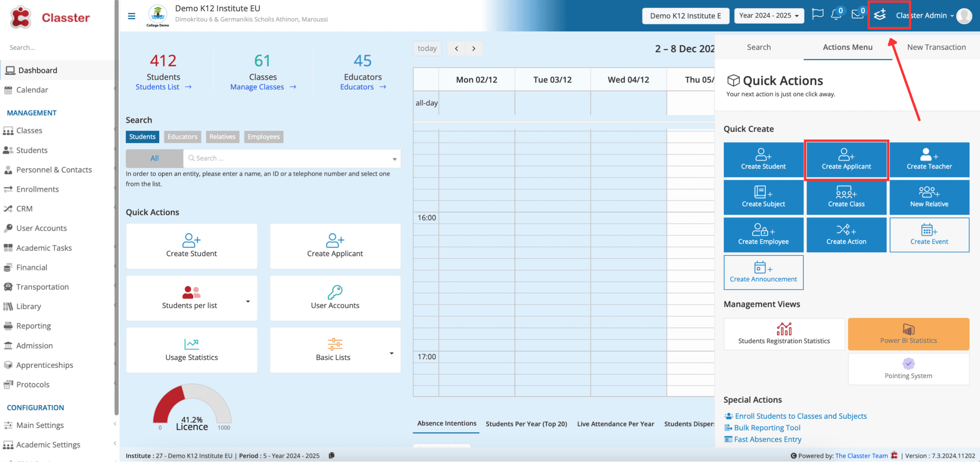Select the Educators search filter
Screen dimensions: 980x462
[x=182, y=137]
